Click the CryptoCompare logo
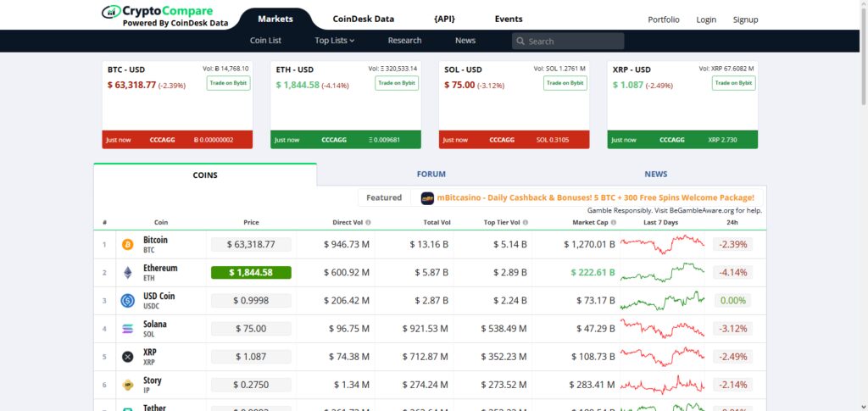 click(x=165, y=16)
